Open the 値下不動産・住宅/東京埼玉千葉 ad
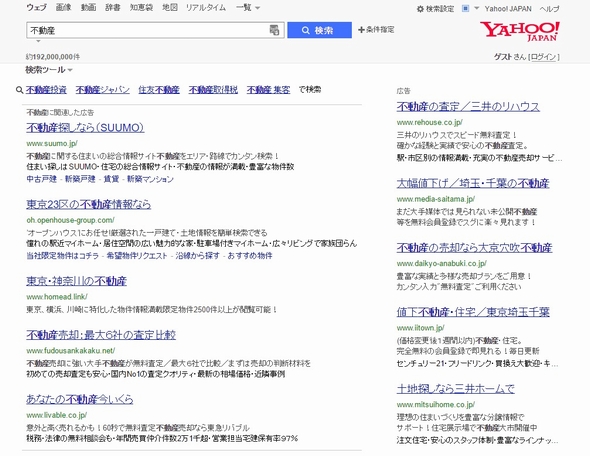 pos(473,312)
